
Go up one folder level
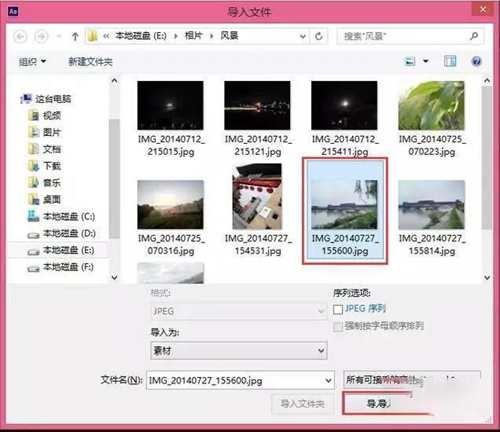[x=75, y=36]
